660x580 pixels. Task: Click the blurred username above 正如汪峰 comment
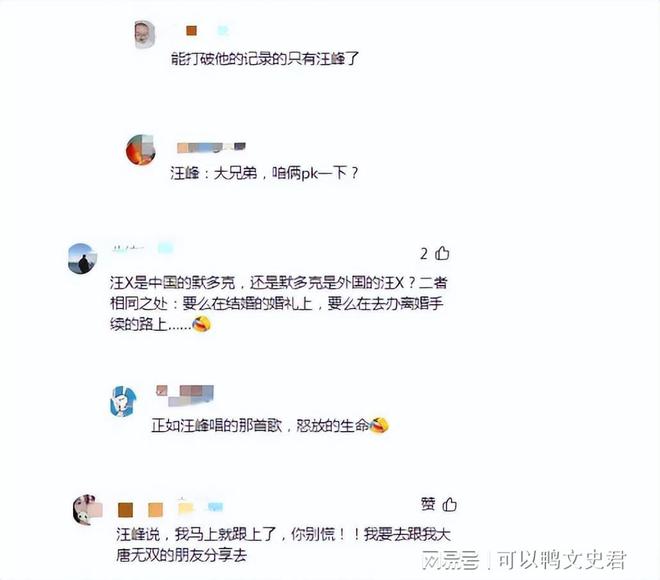tap(185, 395)
